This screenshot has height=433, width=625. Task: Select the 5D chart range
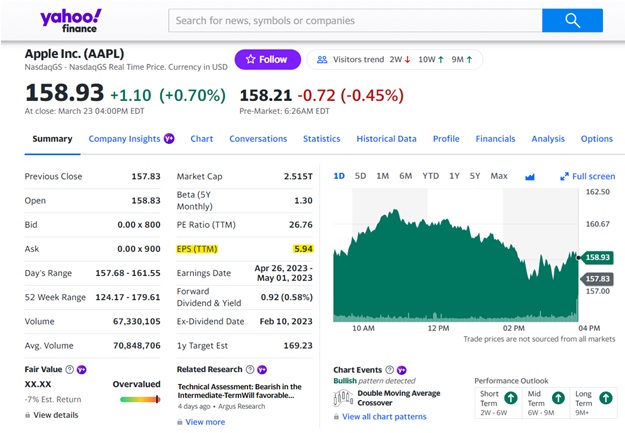tap(360, 176)
